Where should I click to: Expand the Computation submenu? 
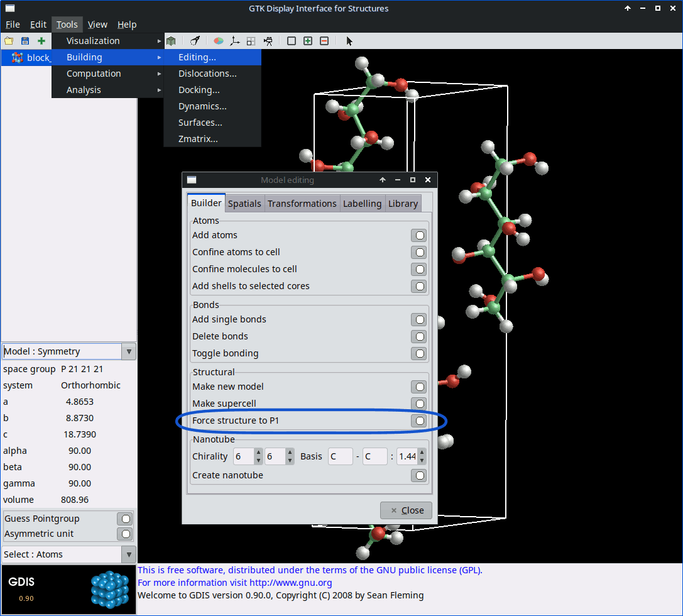pyautogui.click(x=94, y=74)
